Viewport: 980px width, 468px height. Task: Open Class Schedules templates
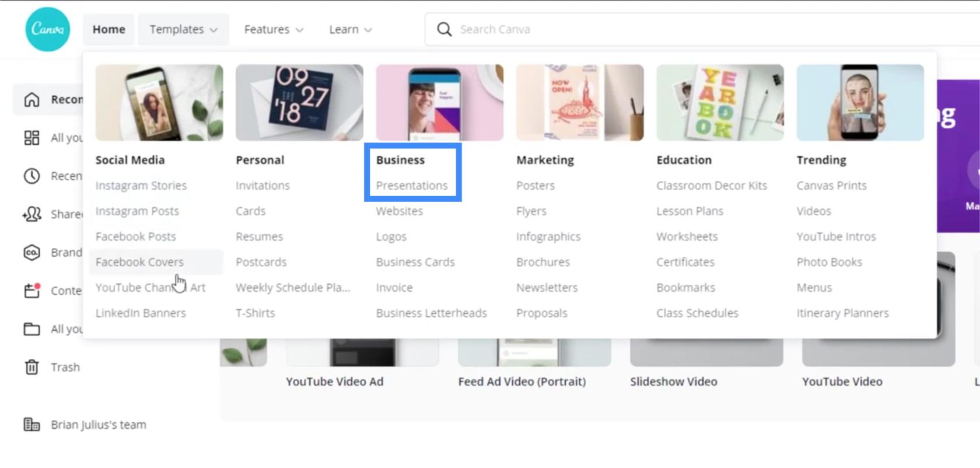tap(697, 313)
